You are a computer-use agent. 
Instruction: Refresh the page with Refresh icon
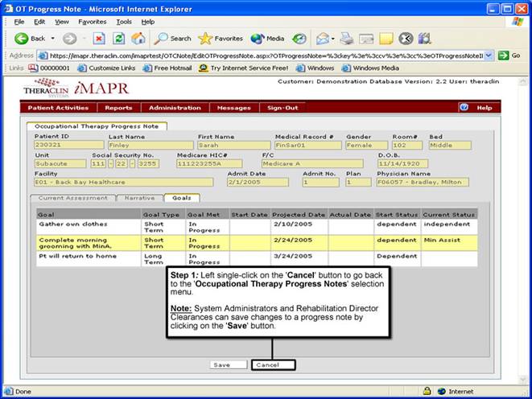tap(119, 38)
